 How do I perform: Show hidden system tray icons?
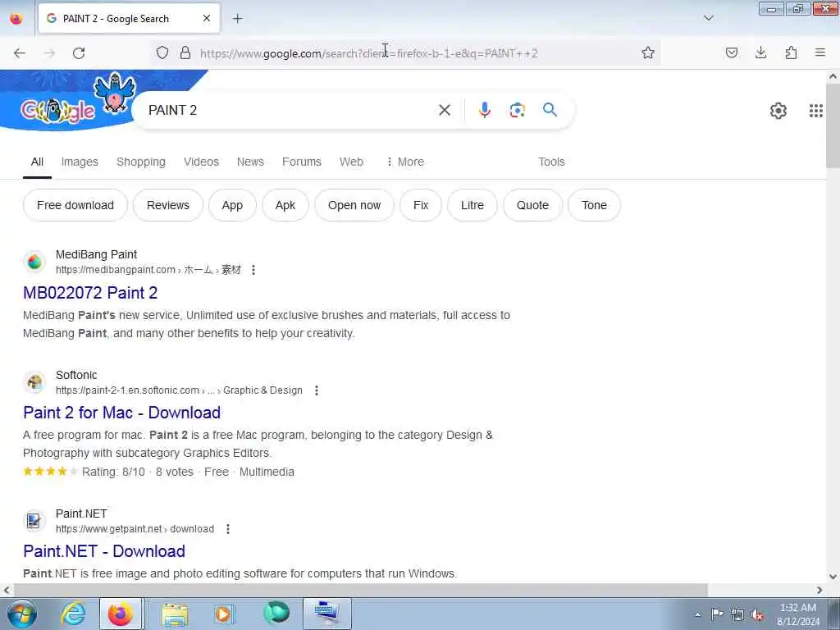pos(697,614)
